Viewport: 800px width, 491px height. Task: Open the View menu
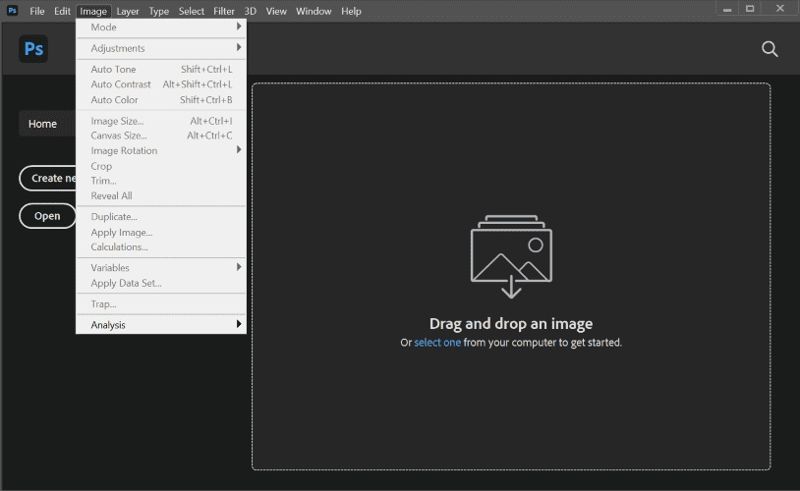pos(276,11)
